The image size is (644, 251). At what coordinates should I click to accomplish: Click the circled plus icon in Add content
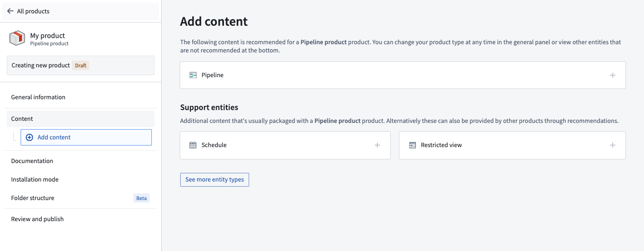(29, 137)
